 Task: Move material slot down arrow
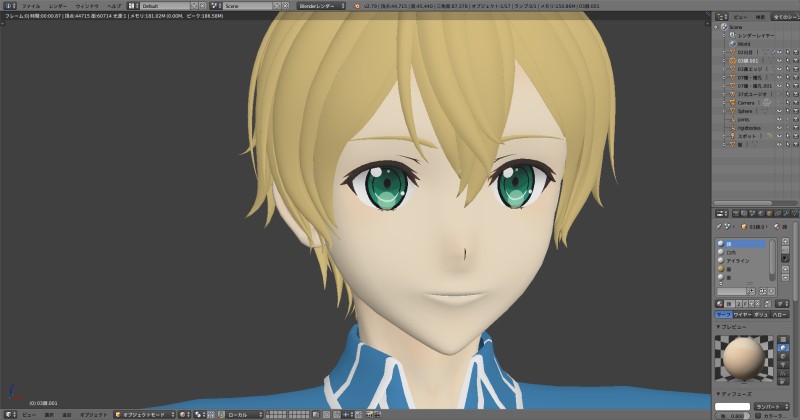click(x=786, y=278)
